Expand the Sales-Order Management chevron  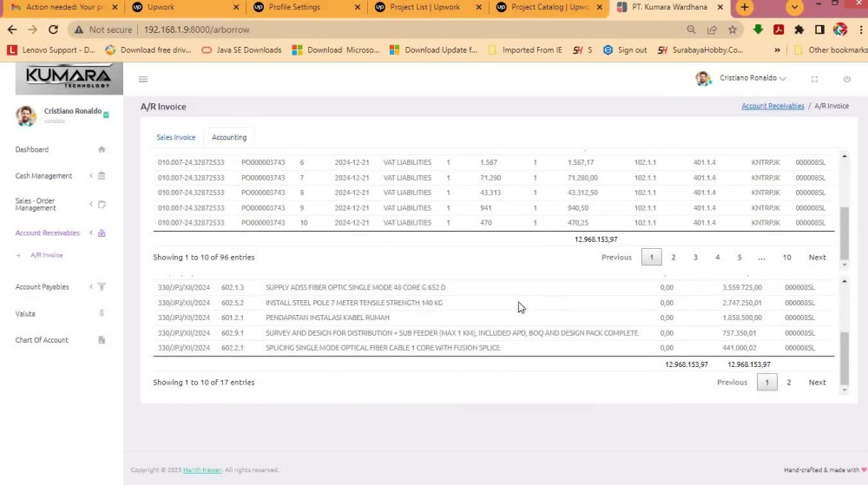91,204
